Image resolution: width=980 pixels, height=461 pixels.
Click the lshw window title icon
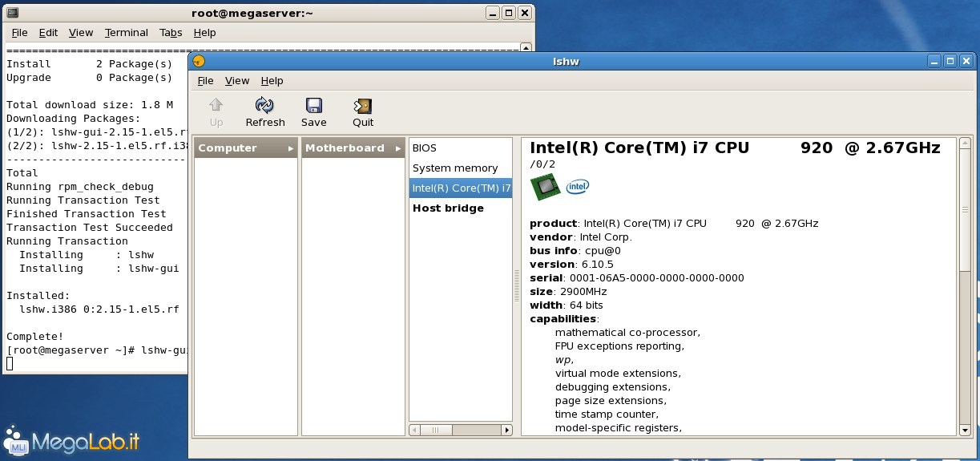pyautogui.click(x=199, y=61)
